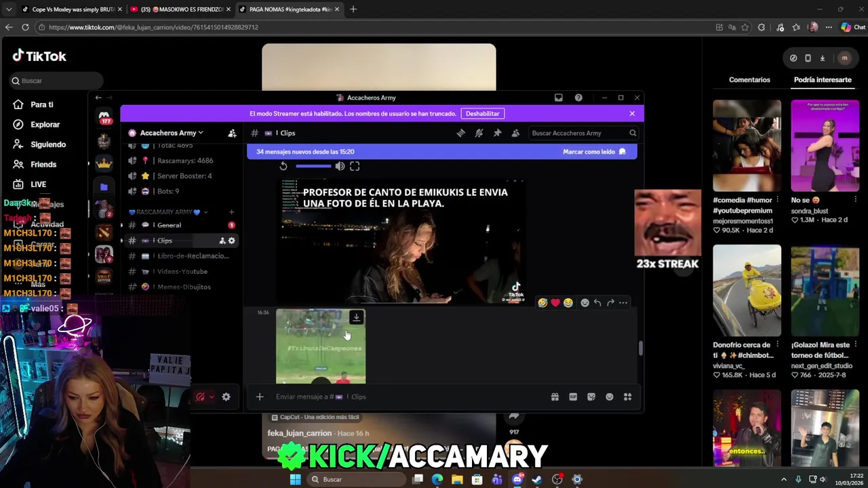Adjust video volume slider in Discord
The height and width of the screenshot is (488, 868).
313,166
